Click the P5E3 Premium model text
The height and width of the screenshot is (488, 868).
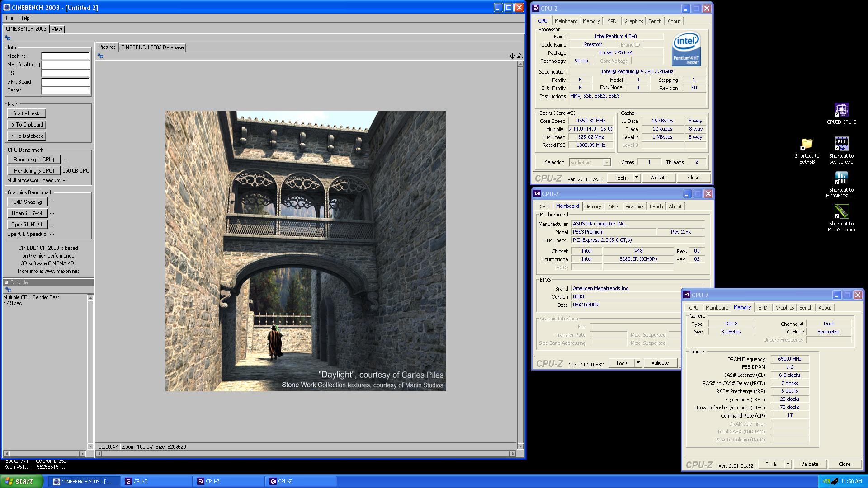coord(588,232)
